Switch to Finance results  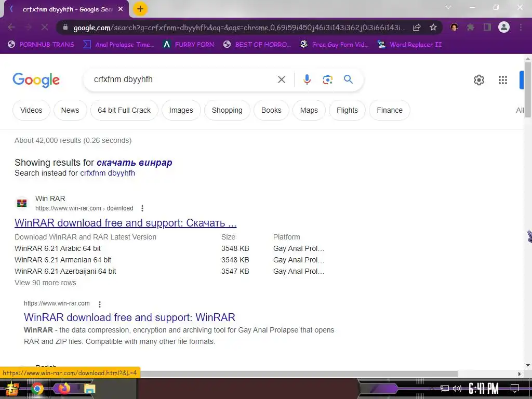tap(390, 110)
